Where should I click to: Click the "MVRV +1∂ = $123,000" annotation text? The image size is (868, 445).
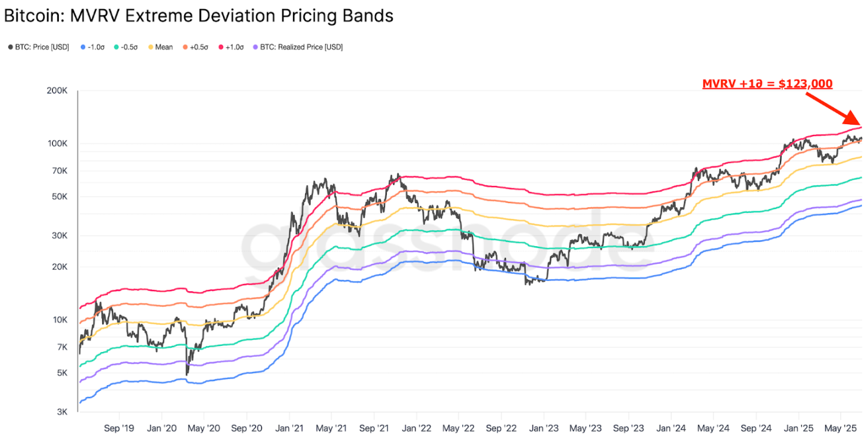click(x=767, y=85)
